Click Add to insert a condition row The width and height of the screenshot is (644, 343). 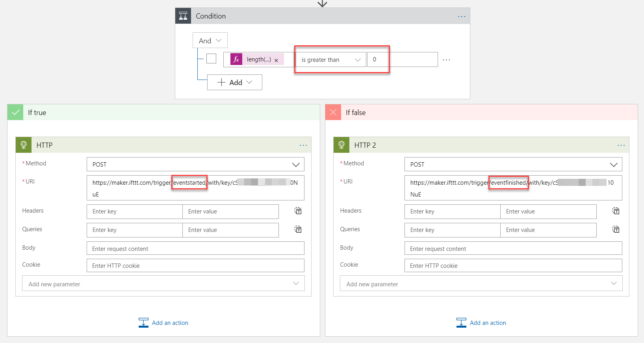pos(235,82)
